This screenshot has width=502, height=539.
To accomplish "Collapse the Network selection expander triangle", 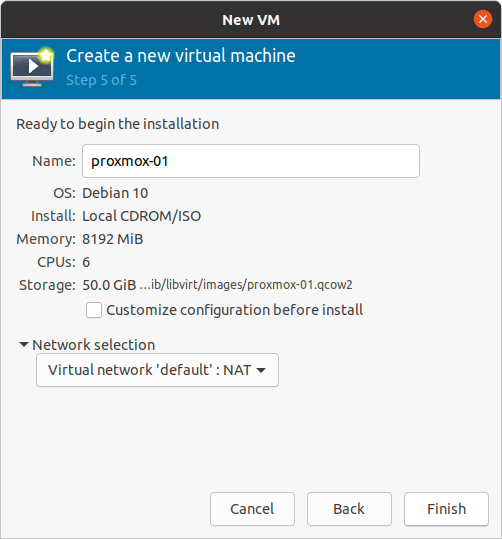I will (x=23, y=344).
